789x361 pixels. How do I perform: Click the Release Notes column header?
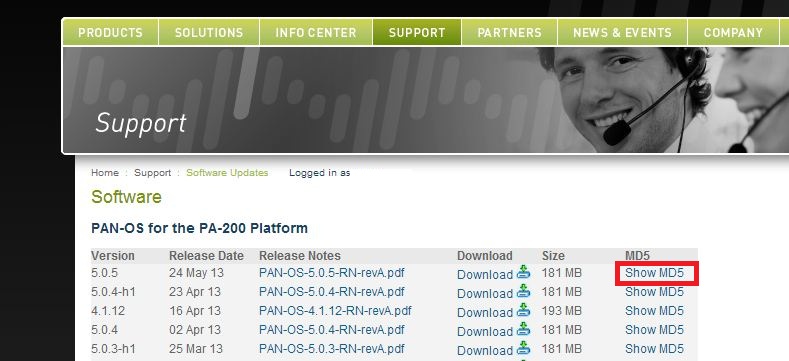[x=300, y=256]
